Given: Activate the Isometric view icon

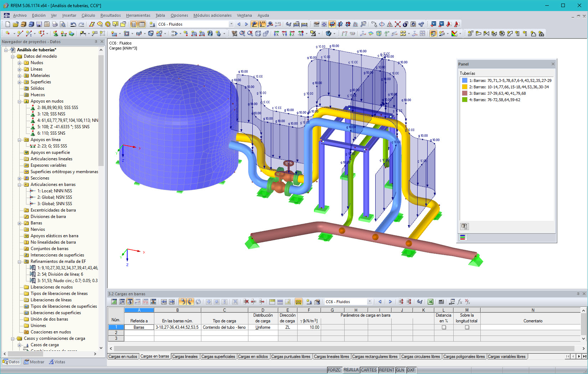Looking at the screenshot, I should coord(258,33).
